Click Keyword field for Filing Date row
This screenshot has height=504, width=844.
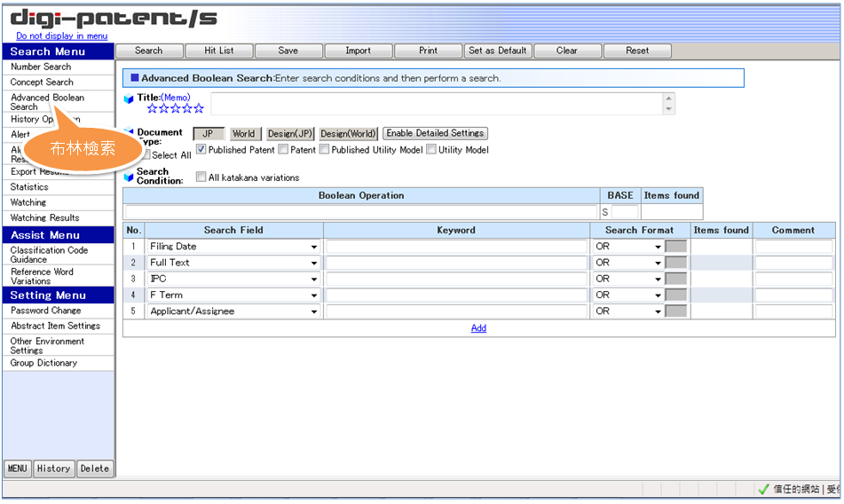456,247
